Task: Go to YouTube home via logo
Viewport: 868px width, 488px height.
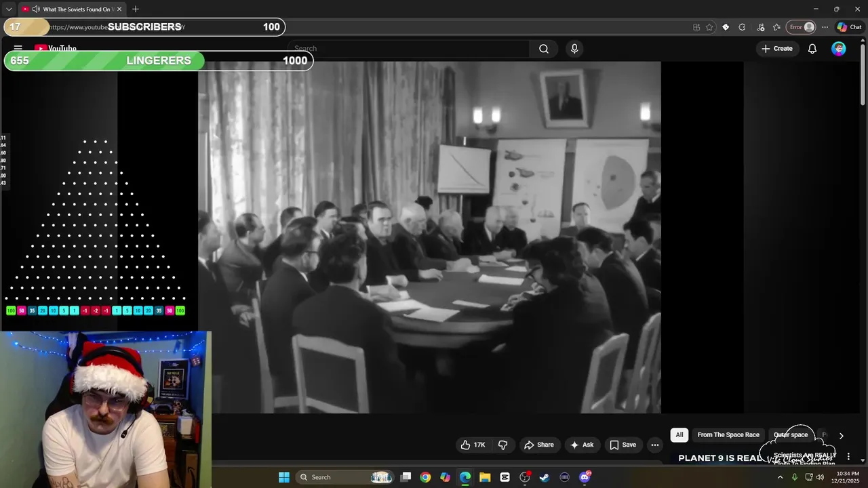Action: [56, 48]
